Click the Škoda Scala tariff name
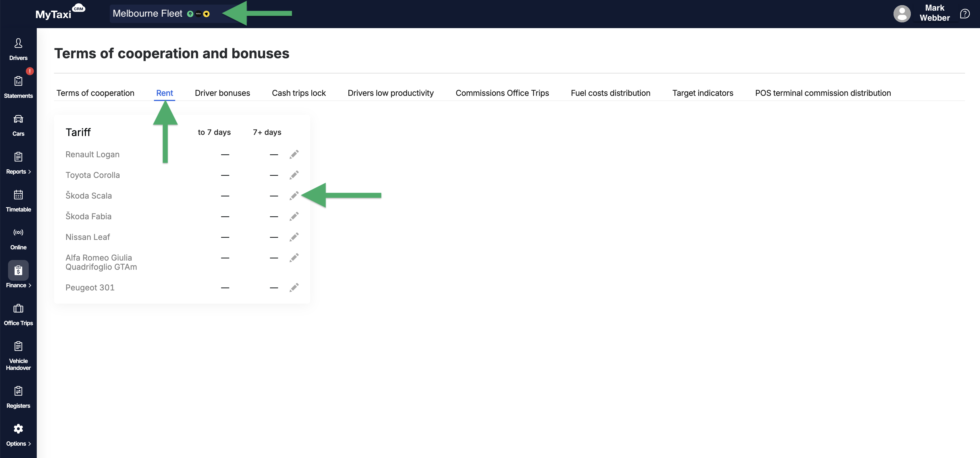 89,195
